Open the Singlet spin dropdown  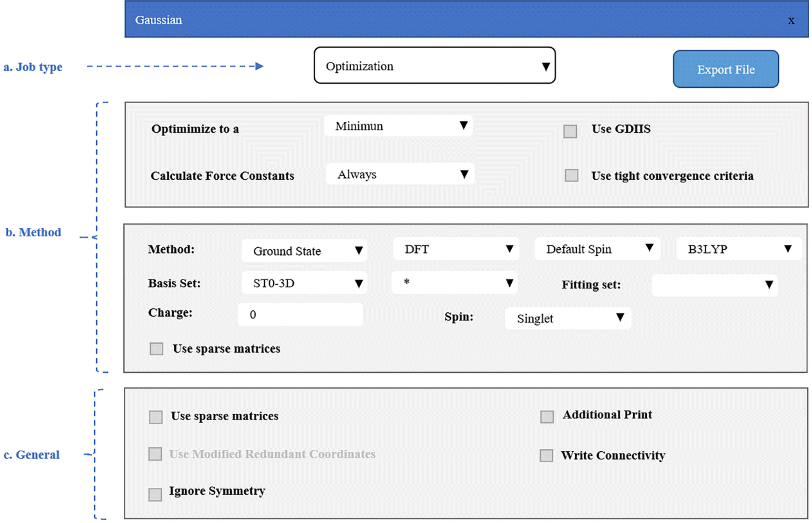click(x=568, y=318)
